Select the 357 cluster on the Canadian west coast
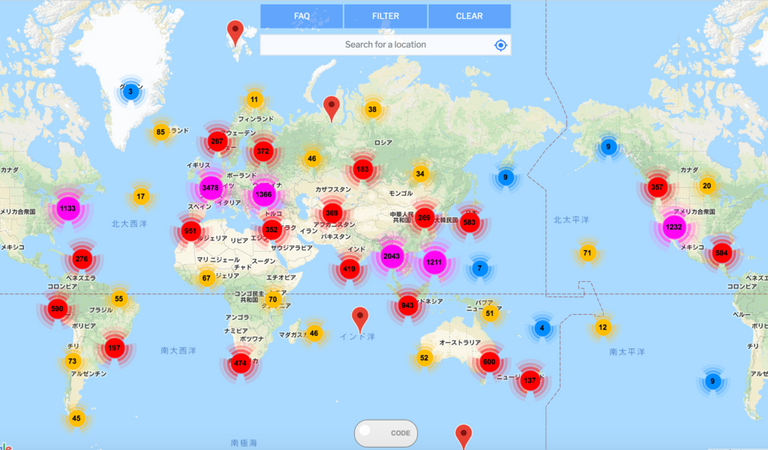Screen dimensions: 768x450 point(657,187)
